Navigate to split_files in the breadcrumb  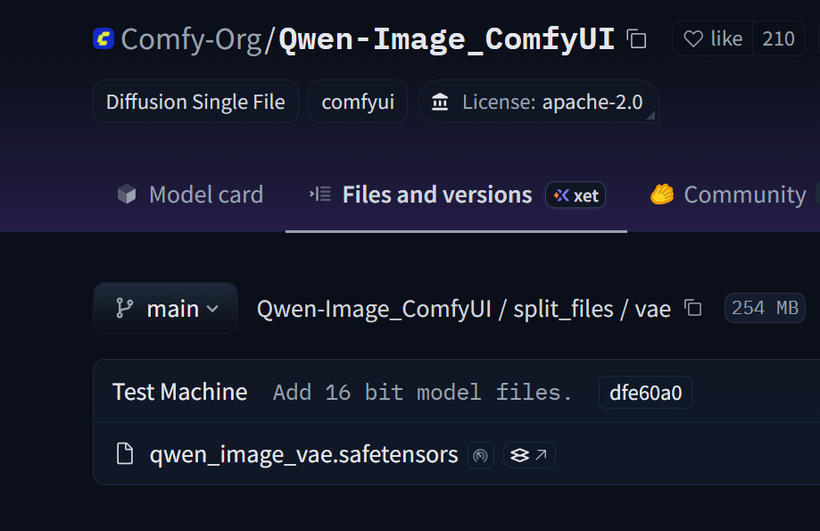(563, 308)
